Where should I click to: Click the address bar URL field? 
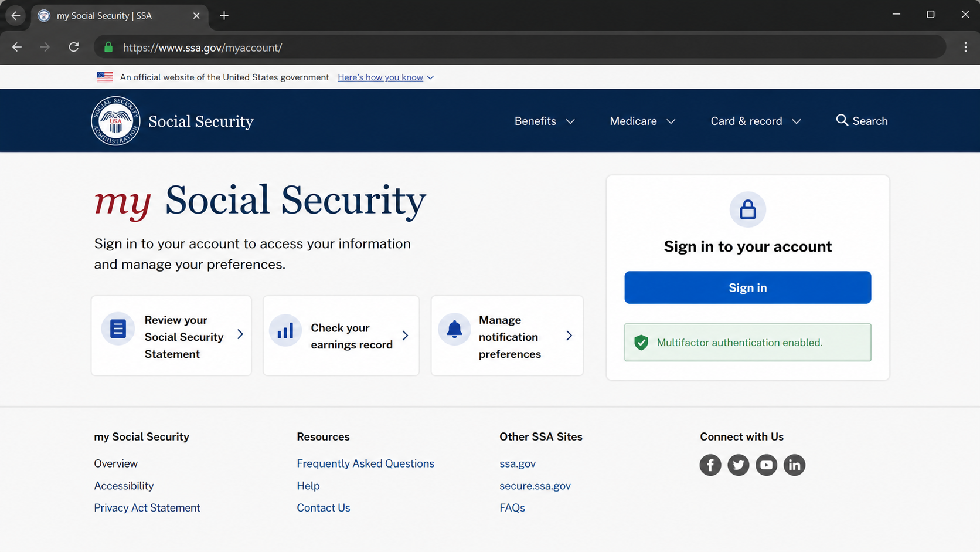(x=520, y=48)
